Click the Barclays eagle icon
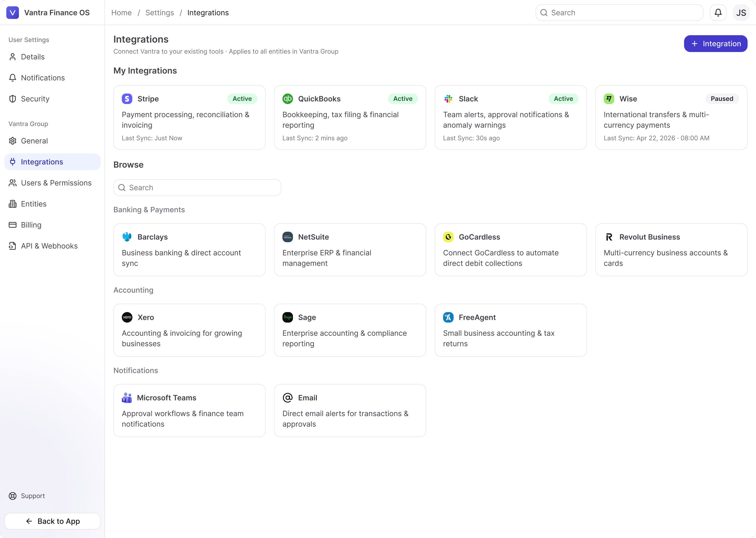This screenshot has width=756, height=538. (127, 237)
